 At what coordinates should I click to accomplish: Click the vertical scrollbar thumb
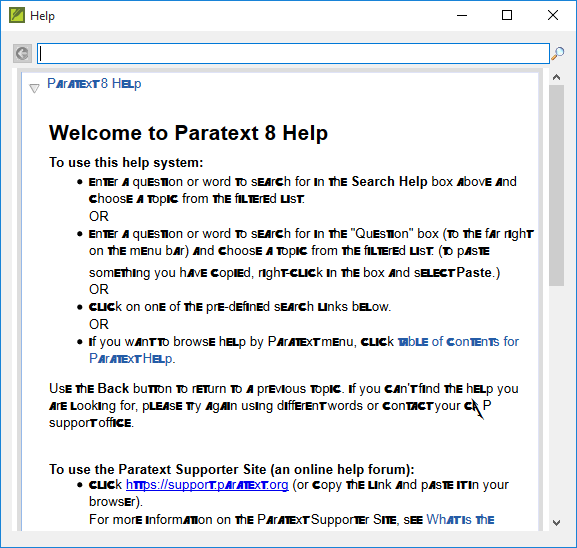click(x=556, y=185)
